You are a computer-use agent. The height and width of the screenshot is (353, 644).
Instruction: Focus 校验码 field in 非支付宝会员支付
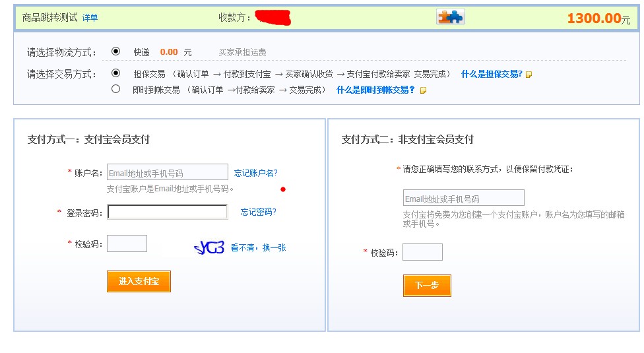click(x=422, y=252)
